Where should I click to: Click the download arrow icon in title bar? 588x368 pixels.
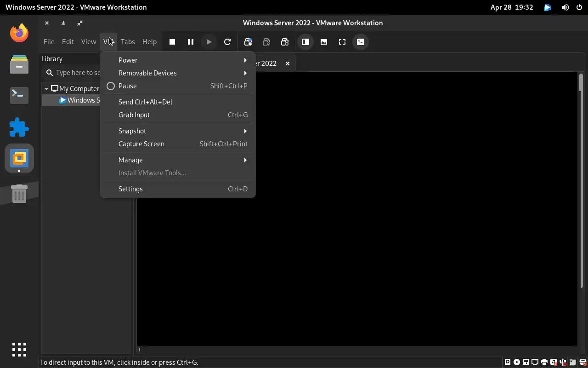pos(63,23)
